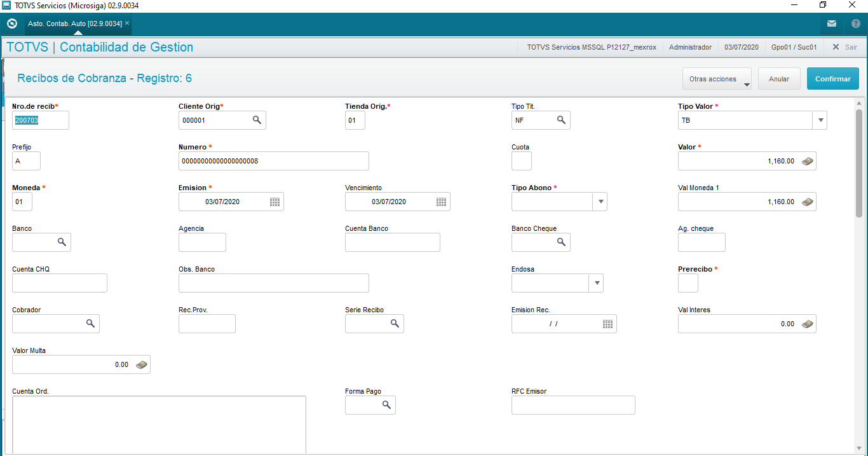Viewport: 868px width, 456px height.
Task: Open Banco Cheque magnifier lookup
Action: pos(561,242)
